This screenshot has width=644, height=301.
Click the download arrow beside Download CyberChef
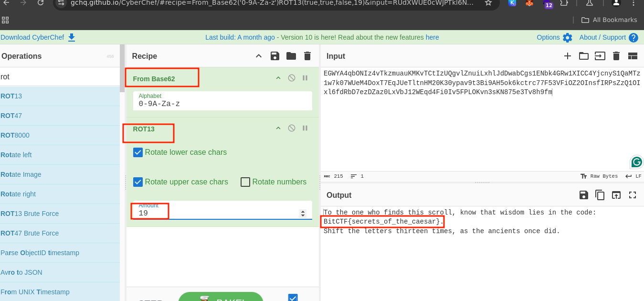click(72, 37)
